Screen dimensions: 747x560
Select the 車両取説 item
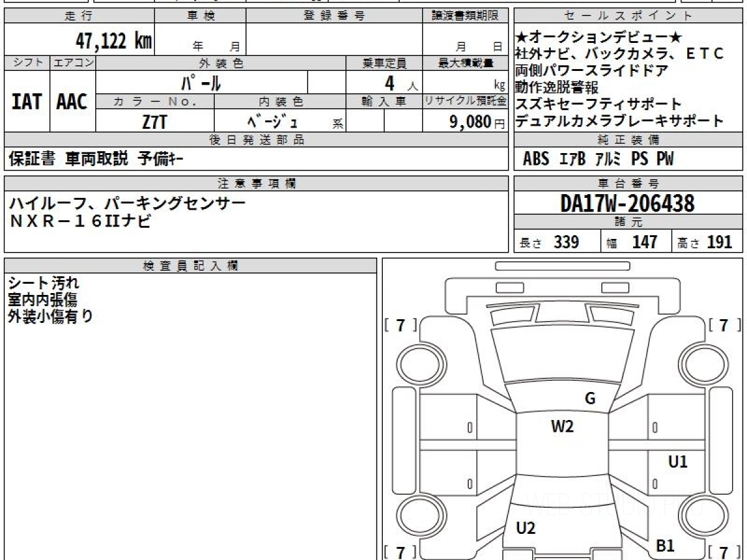96,159
